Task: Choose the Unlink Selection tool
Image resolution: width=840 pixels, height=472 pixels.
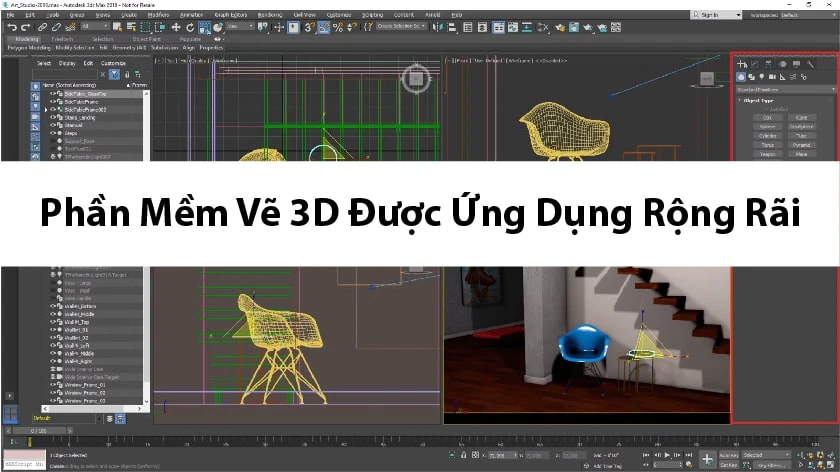Action: tap(56, 27)
